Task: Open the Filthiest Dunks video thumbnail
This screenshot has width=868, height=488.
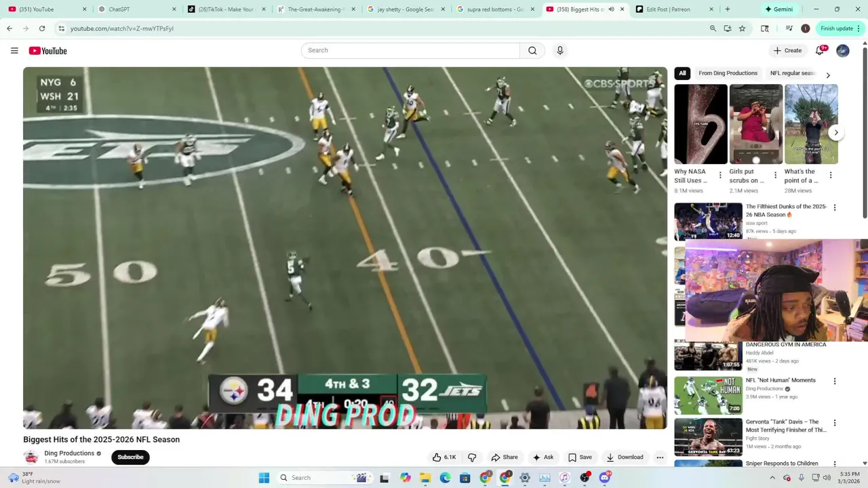Action: pos(708,222)
